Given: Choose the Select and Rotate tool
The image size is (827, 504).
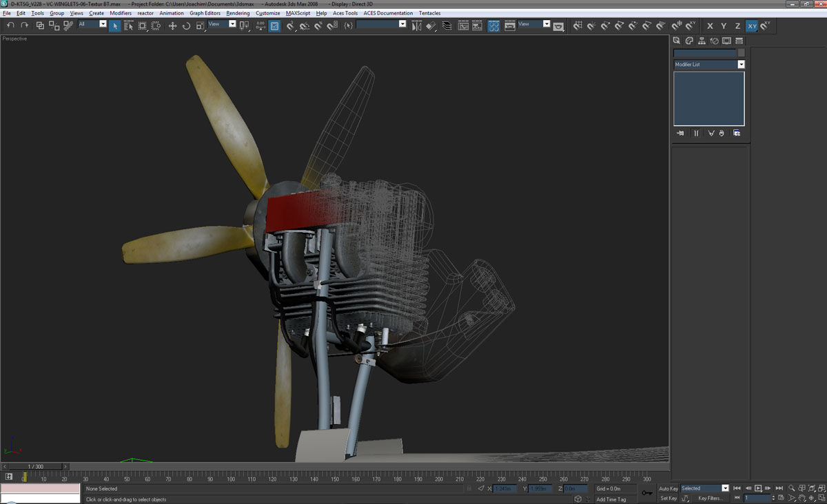Looking at the screenshot, I should 186,25.
